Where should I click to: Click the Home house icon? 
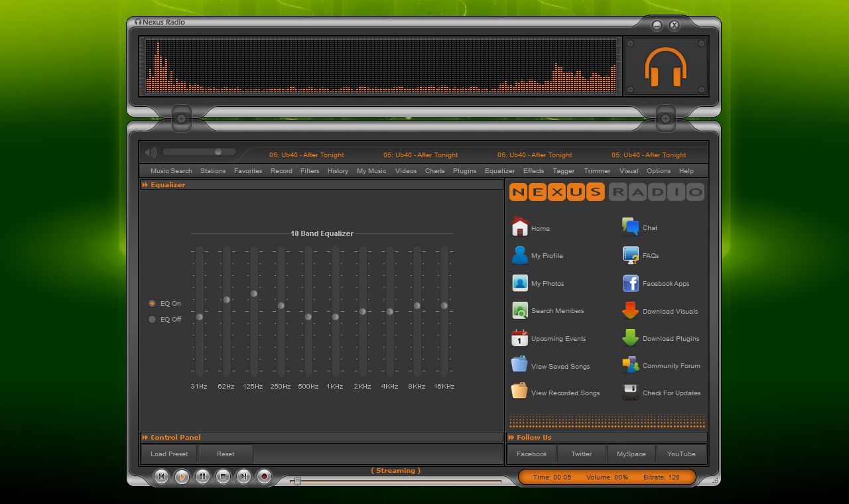pyautogui.click(x=520, y=227)
